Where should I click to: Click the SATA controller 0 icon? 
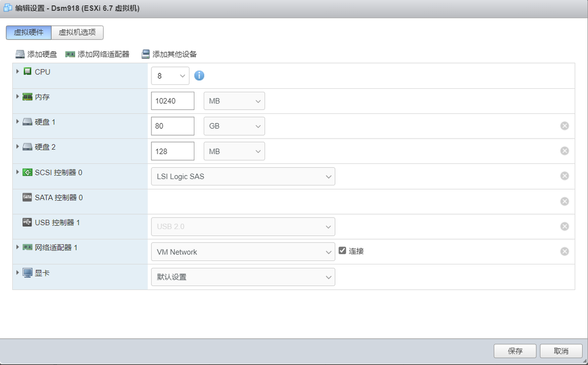pos(27,197)
